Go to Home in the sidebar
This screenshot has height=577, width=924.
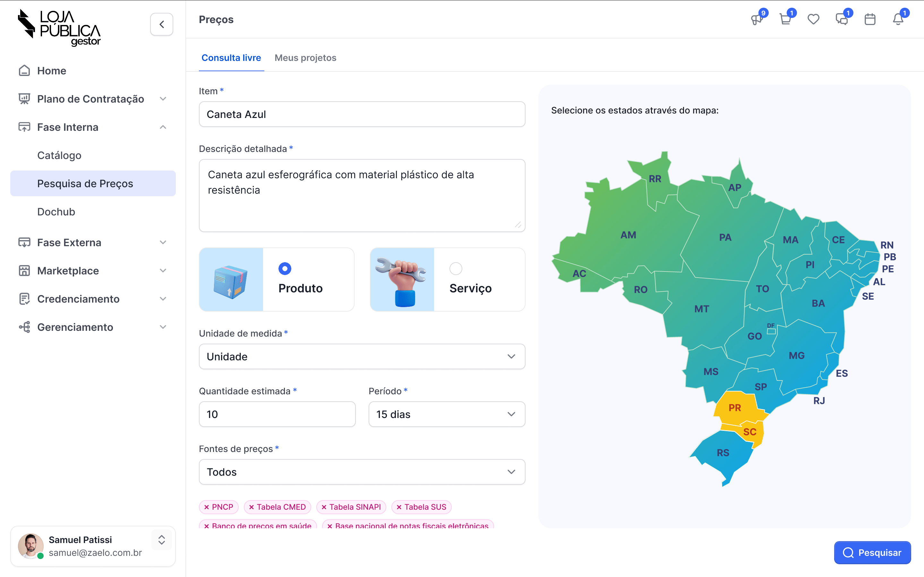coord(52,71)
